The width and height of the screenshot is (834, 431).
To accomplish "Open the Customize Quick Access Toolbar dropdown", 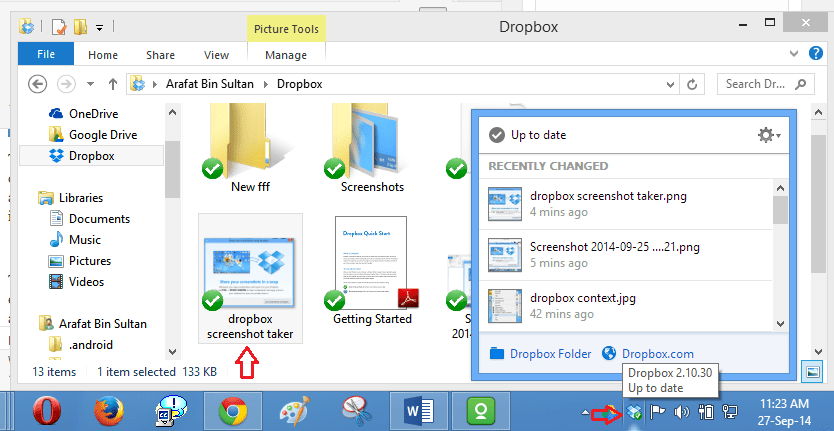I will coord(99,28).
